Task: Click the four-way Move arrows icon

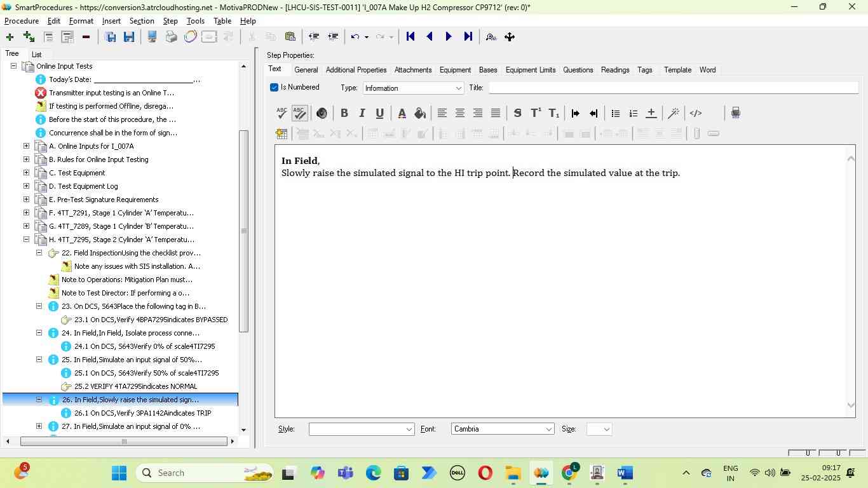Action: pyautogui.click(x=510, y=37)
